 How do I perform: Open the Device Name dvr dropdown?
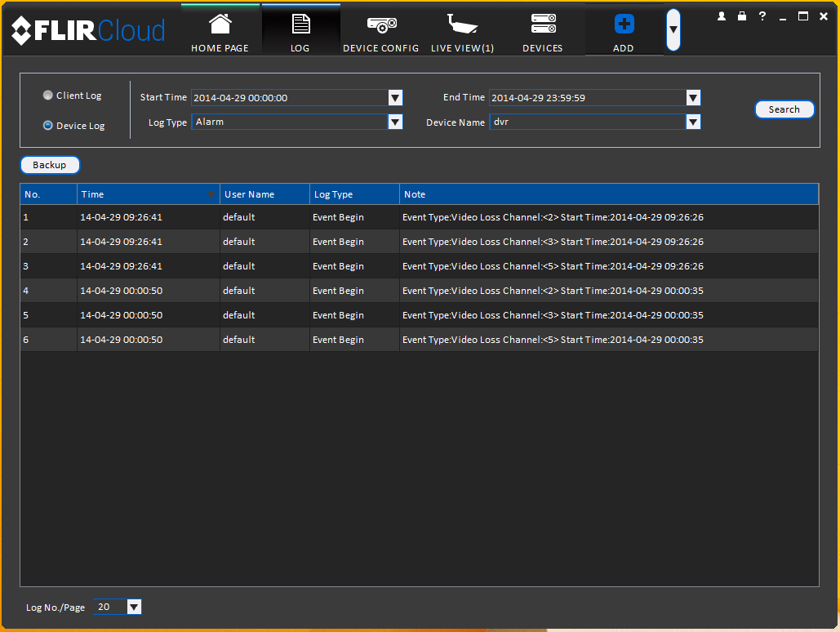(x=693, y=122)
